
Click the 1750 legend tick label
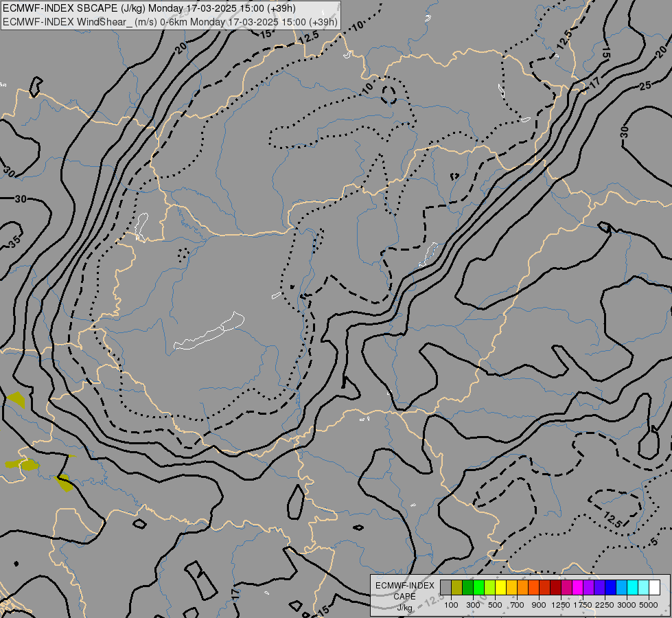[583, 605]
